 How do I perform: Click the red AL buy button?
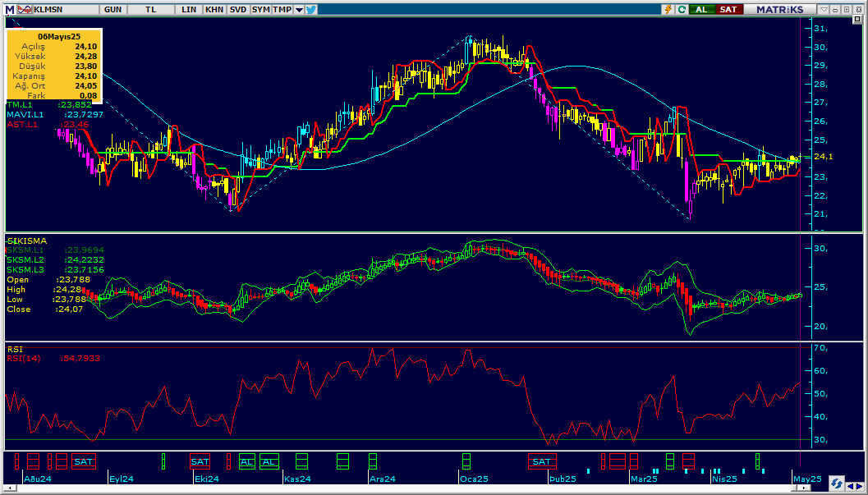pyautogui.click(x=703, y=9)
